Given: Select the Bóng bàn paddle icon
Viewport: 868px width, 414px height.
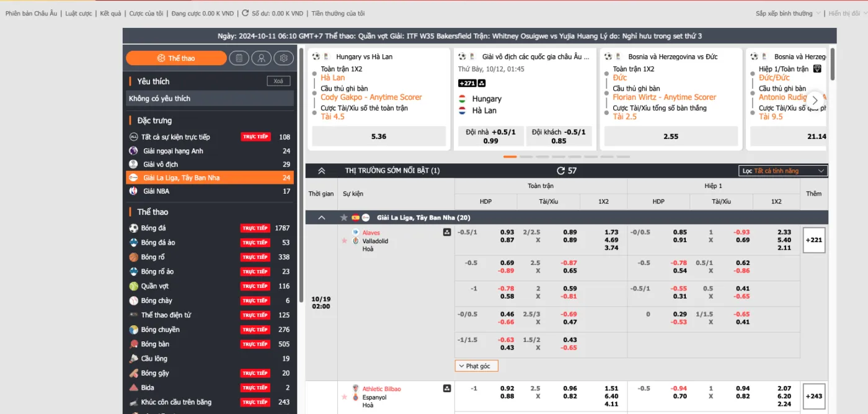Looking at the screenshot, I should 133,344.
